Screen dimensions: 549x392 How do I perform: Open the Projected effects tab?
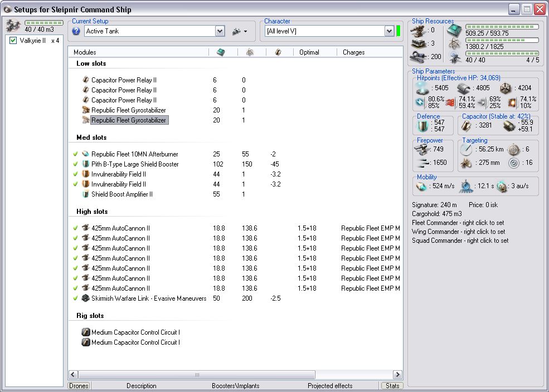pyautogui.click(x=330, y=385)
